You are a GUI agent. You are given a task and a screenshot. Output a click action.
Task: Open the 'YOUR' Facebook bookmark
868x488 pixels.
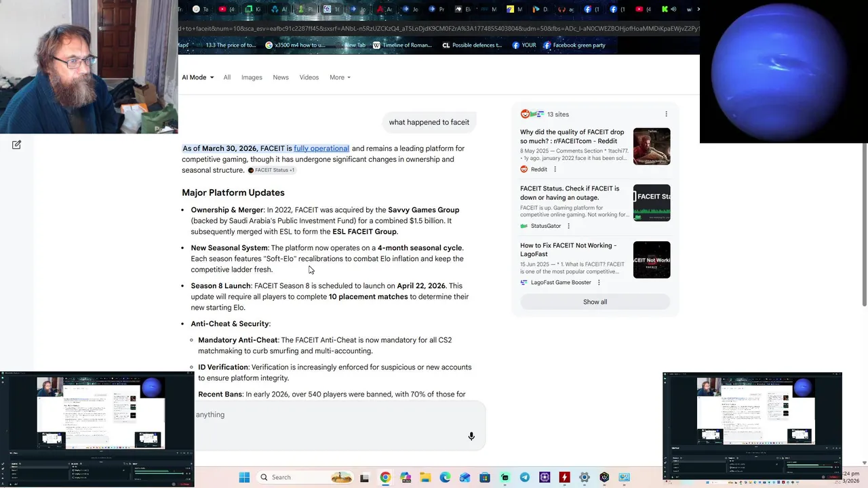[x=524, y=45]
